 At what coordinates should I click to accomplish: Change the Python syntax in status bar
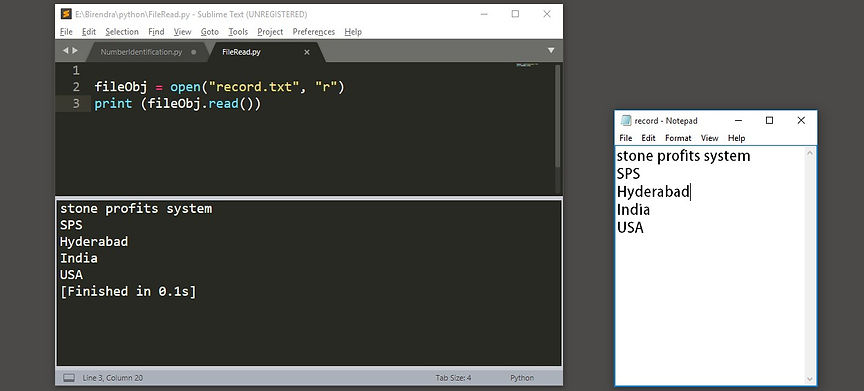click(x=522, y=378)
